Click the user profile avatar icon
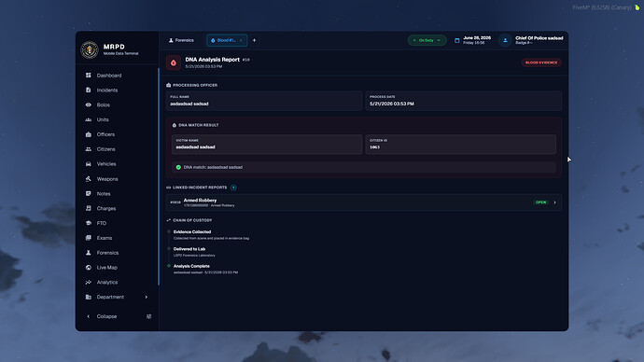 [505, 40]
